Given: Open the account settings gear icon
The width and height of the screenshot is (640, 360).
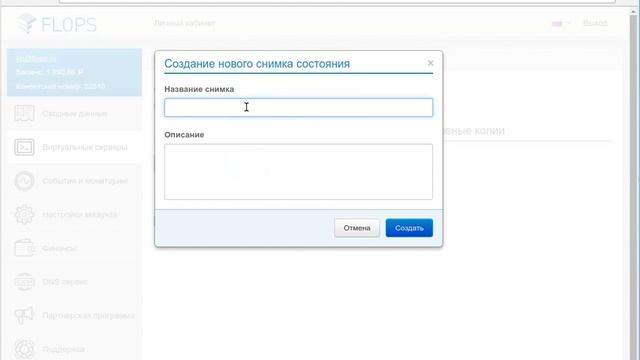Looking at the screenshot, I should (24, 214).
